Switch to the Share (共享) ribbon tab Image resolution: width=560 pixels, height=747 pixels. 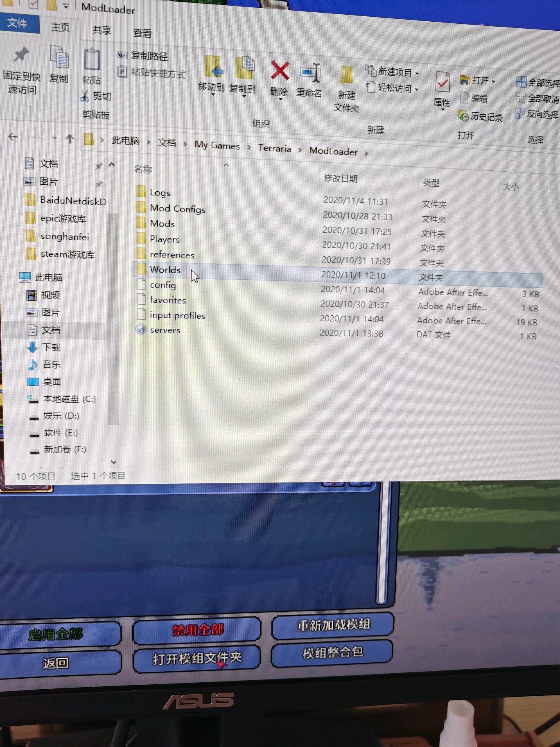click(x=102, y=30)
